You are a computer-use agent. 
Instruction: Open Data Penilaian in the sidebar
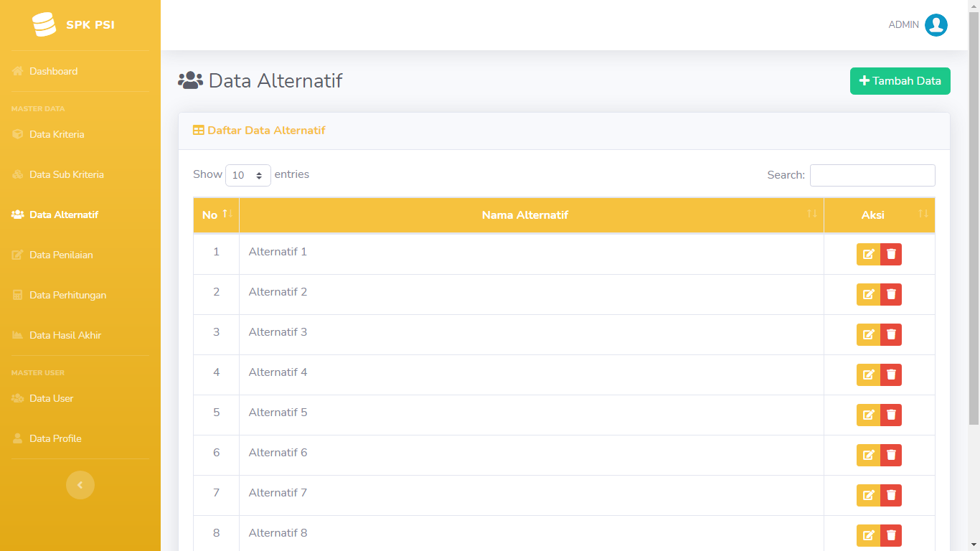(80, 255)
